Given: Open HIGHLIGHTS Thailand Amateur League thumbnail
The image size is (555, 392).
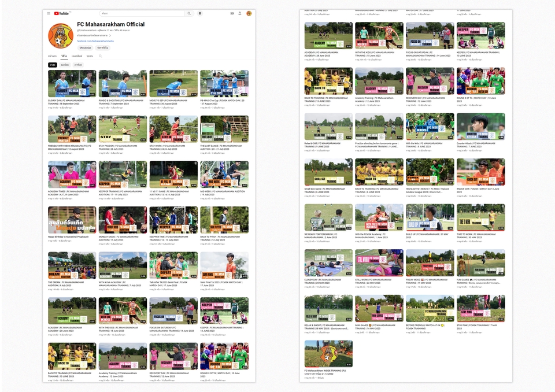Looking at the screenshot, I should click(430, 172).
